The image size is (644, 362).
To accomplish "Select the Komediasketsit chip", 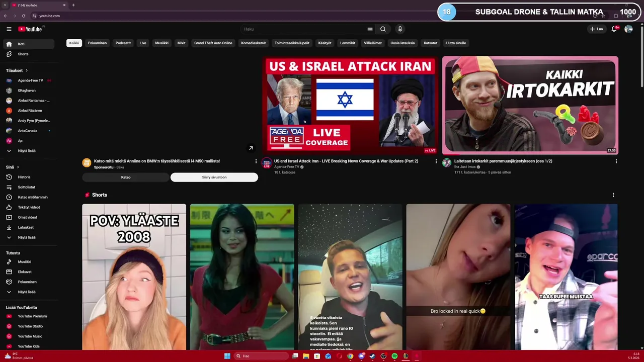I will [x=254, y=43].
